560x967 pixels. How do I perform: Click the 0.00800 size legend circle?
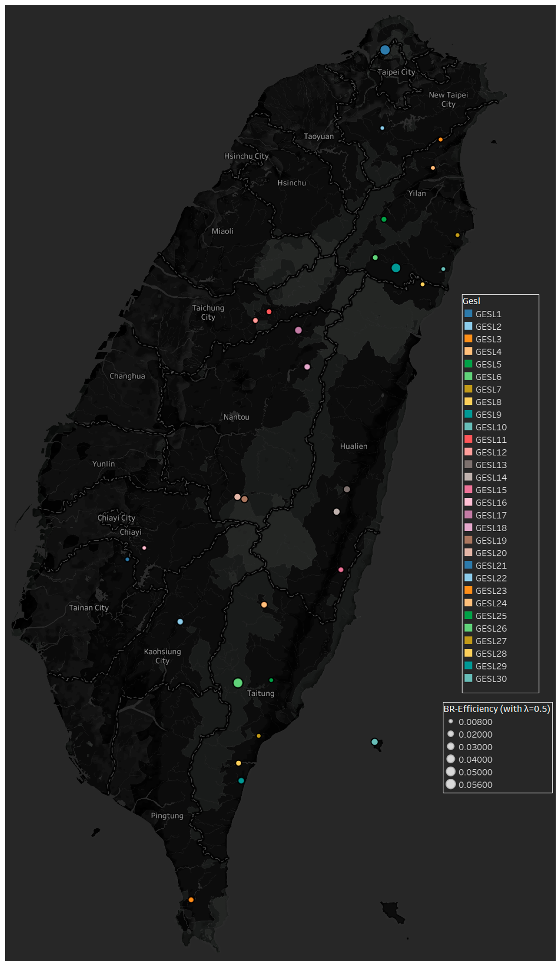tap(451, 721)
